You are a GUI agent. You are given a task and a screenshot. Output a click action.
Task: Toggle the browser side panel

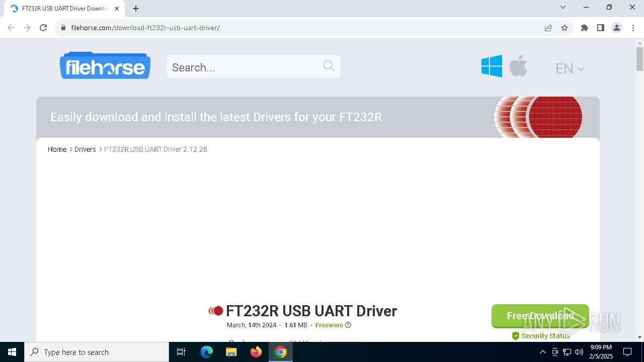click(601, 28)
